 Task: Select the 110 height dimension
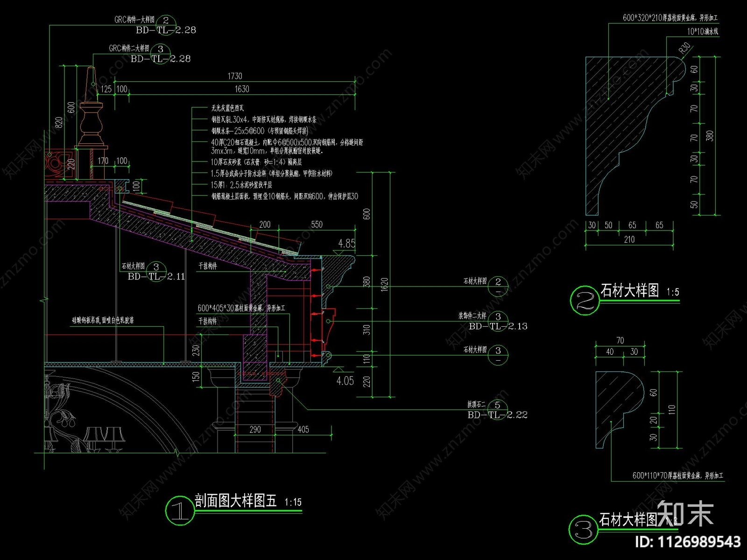[672, 410]
